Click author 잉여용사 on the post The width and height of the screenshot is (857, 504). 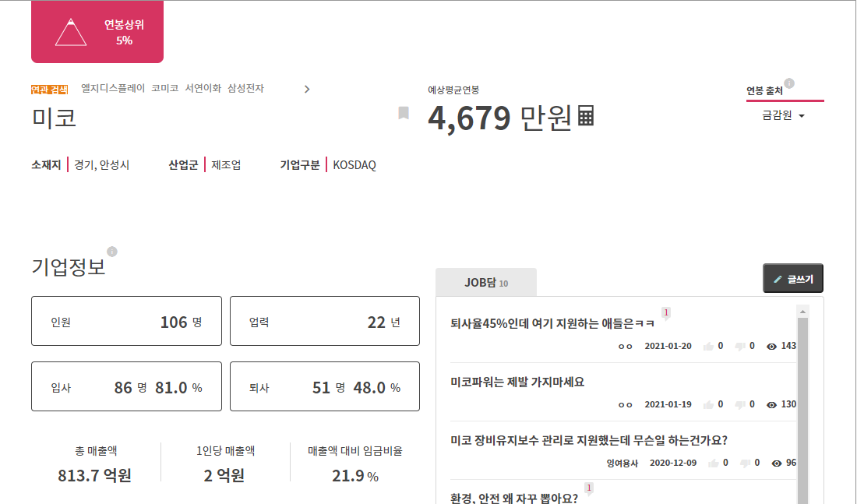point(622,463)
